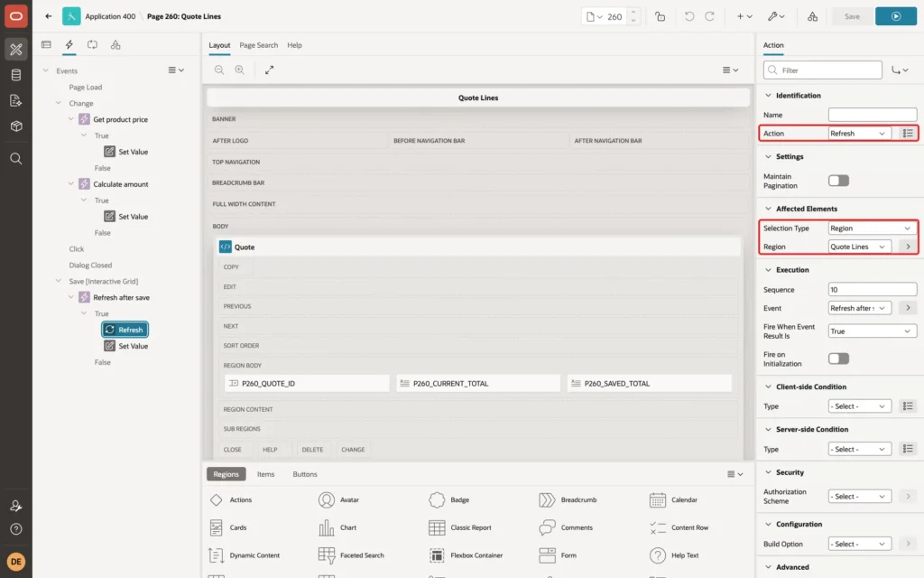The height and width of the screenshot is (578, 924).
Task: Go back with the left arrow
Action: pos(49,16)
